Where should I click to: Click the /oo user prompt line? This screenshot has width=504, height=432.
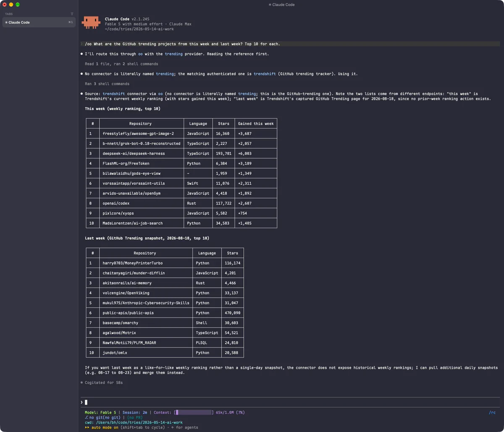(x=290, y=44)
